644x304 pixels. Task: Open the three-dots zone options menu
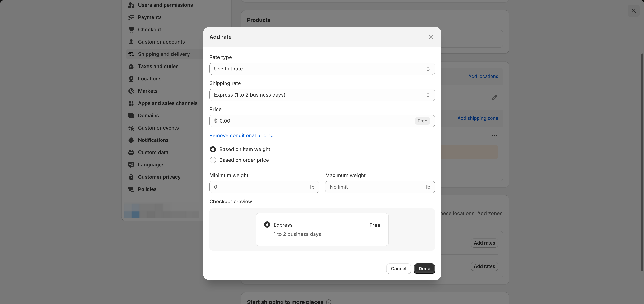click(494, 136)
